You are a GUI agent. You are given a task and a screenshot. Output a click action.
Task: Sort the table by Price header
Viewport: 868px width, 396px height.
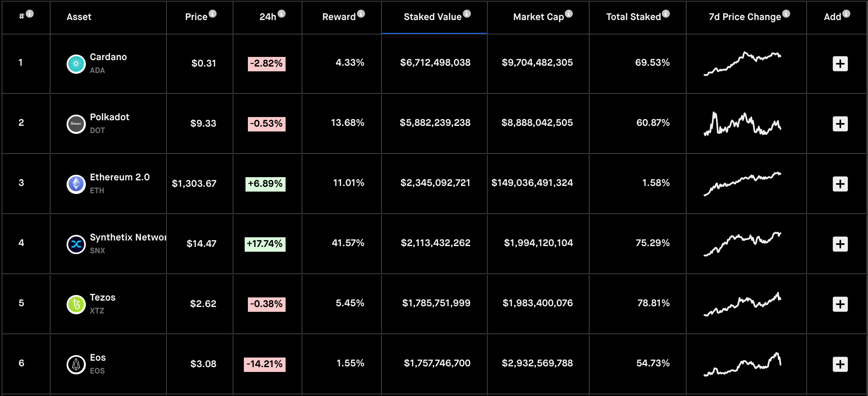tap(196, 17)
